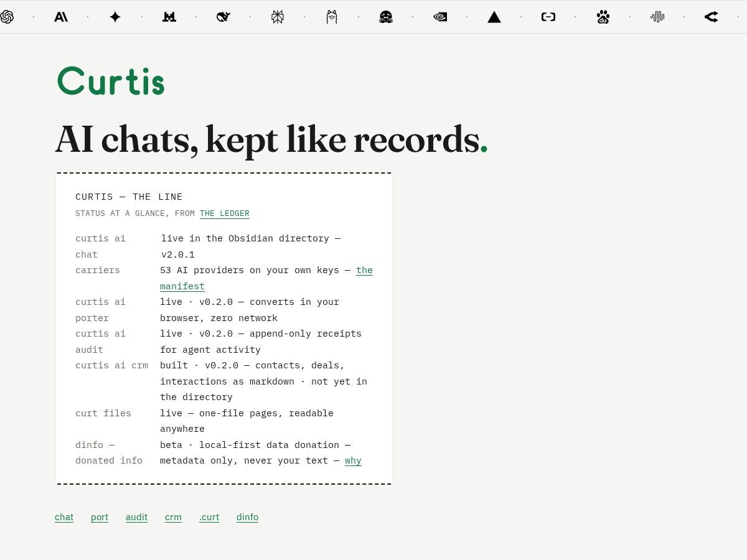Click the Mistral pixelated M icon
The height and width of the screenshot is (560, 747).
[169, 17]
